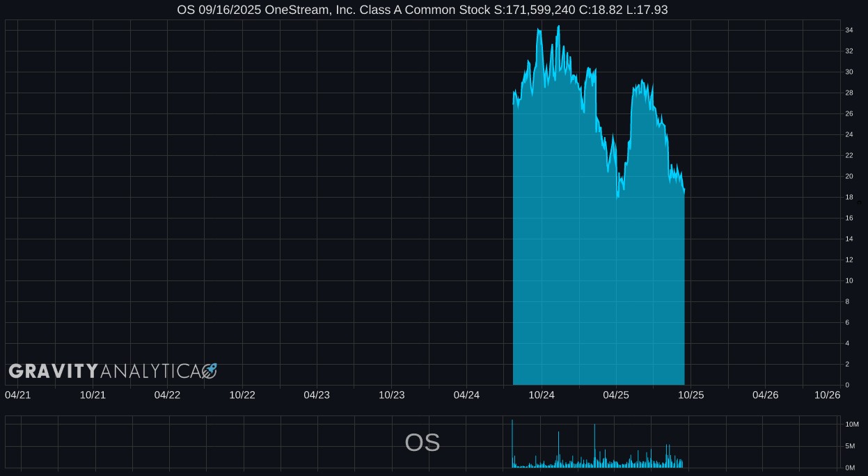
Task: Click the S:171,599,240 value in the title
Action: pyautogui.click(x=535, y=10)
